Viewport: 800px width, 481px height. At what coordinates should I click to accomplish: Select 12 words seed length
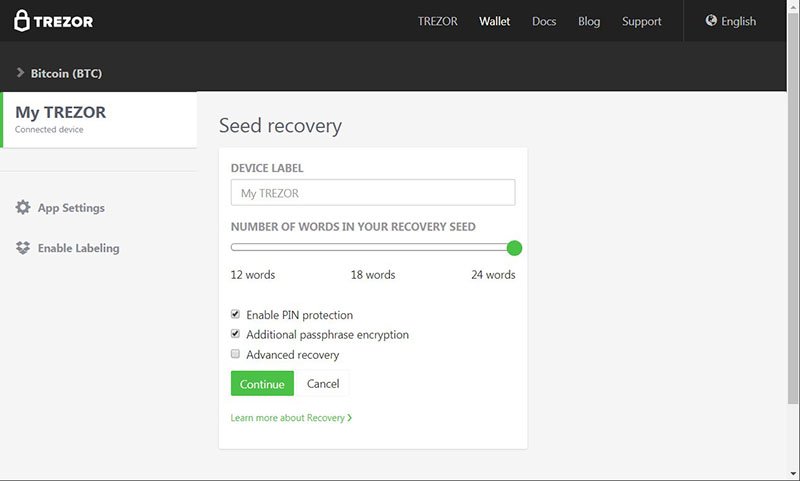[253, 274]
